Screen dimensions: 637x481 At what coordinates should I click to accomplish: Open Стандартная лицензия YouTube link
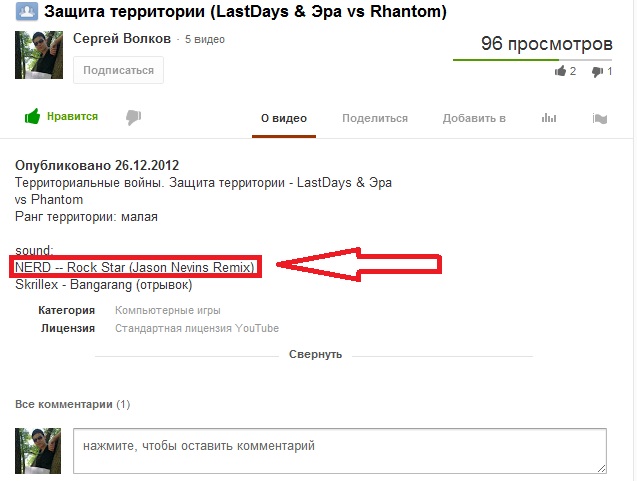coord(197,328)
